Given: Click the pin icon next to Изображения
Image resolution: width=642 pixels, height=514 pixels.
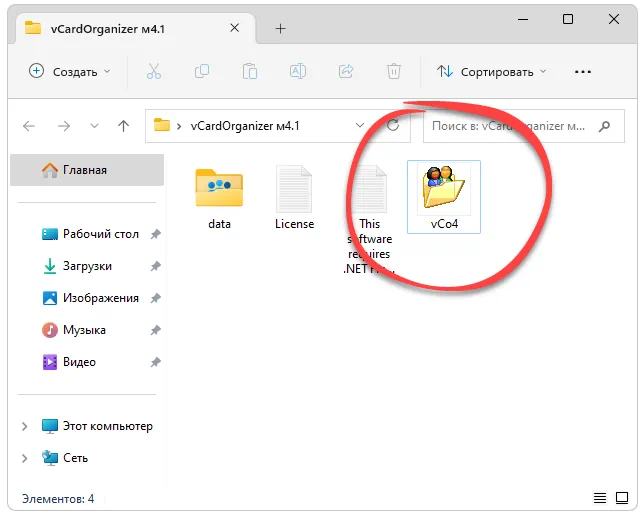Looking at the screenshot, I should [x=155, y=298].
